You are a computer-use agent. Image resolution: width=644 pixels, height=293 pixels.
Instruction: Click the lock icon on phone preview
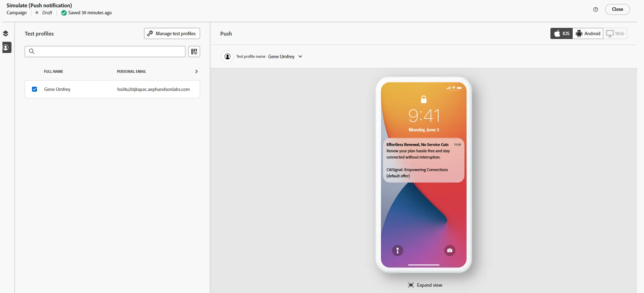pos(424,99)
